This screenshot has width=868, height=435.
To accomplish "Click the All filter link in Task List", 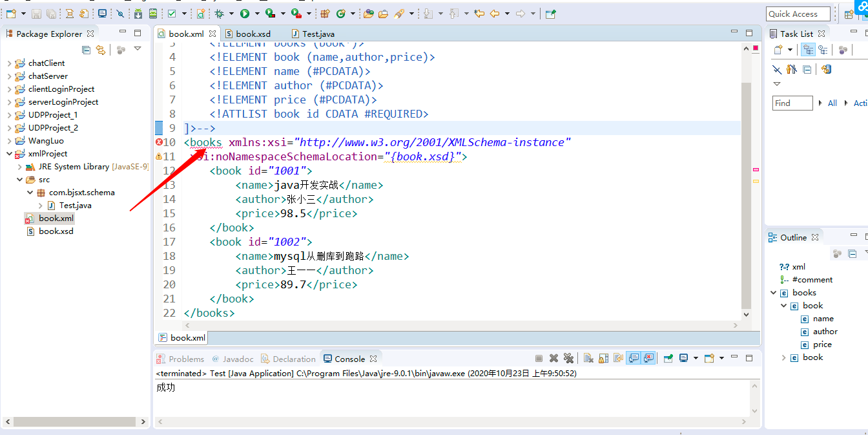I will pos(832,103).
